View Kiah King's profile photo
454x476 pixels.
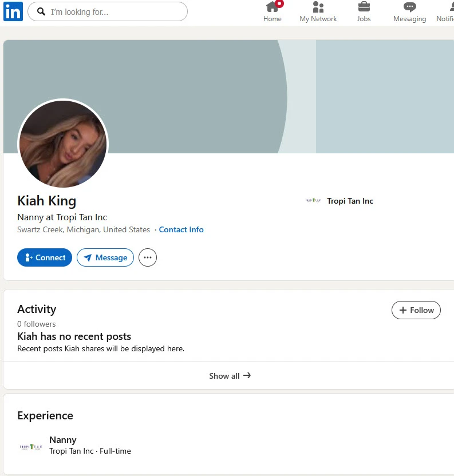[63, 144]
